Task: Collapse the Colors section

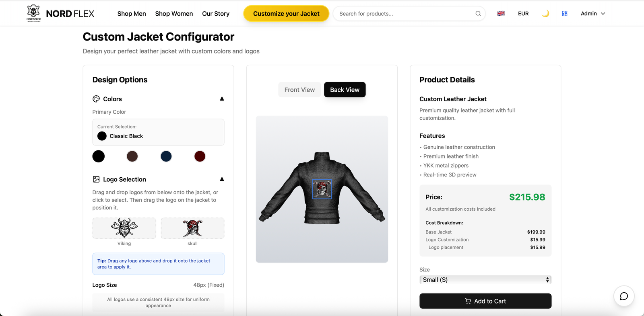Action: click(x=222, y=99)
